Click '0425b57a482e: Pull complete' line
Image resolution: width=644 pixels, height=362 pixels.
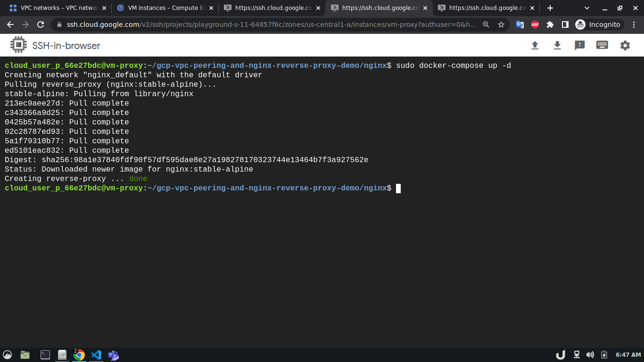click(67, 122)
